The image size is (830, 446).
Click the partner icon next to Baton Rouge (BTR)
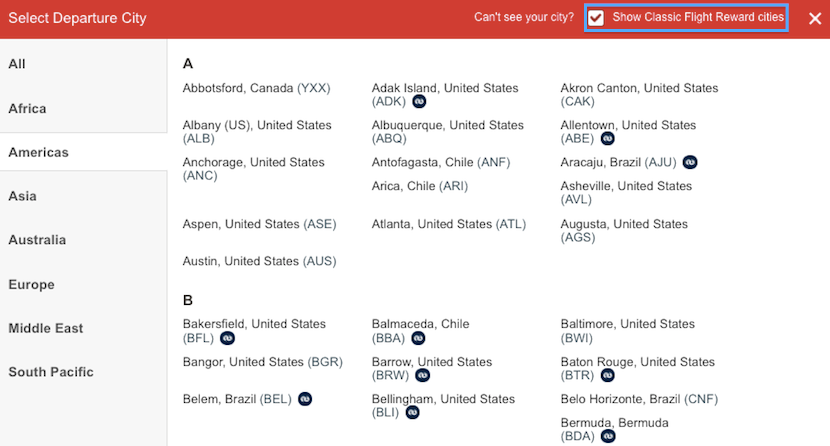click(x=607, y=376)
